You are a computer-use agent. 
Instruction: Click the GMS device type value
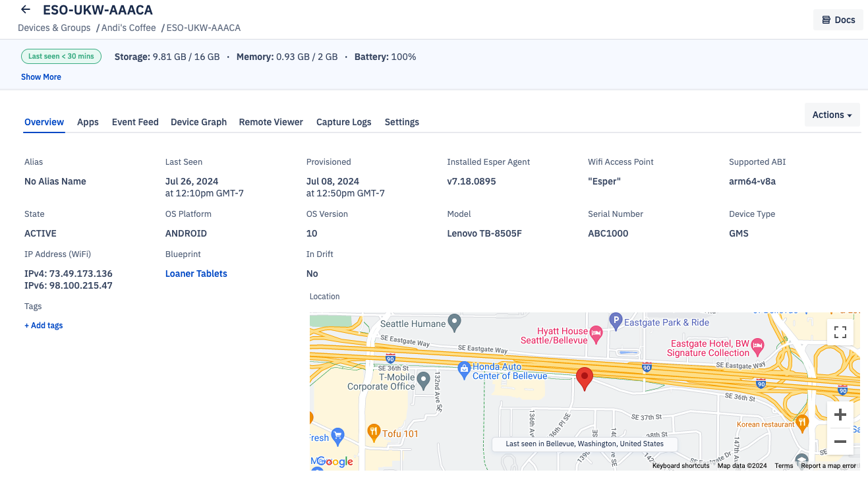[739, 233]
